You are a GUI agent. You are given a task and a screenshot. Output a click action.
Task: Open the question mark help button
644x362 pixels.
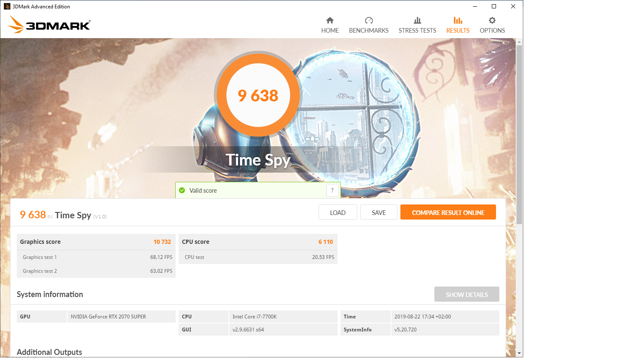[x=332, y=190]
